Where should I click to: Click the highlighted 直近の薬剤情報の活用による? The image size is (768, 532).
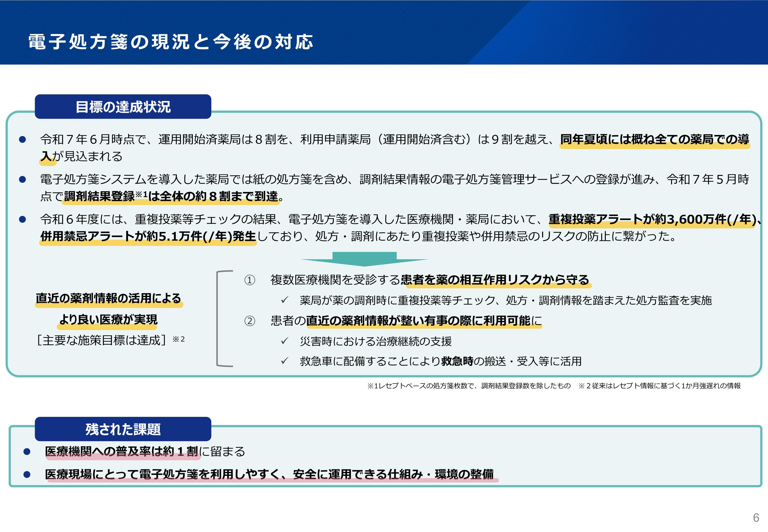tap(109, 298)
